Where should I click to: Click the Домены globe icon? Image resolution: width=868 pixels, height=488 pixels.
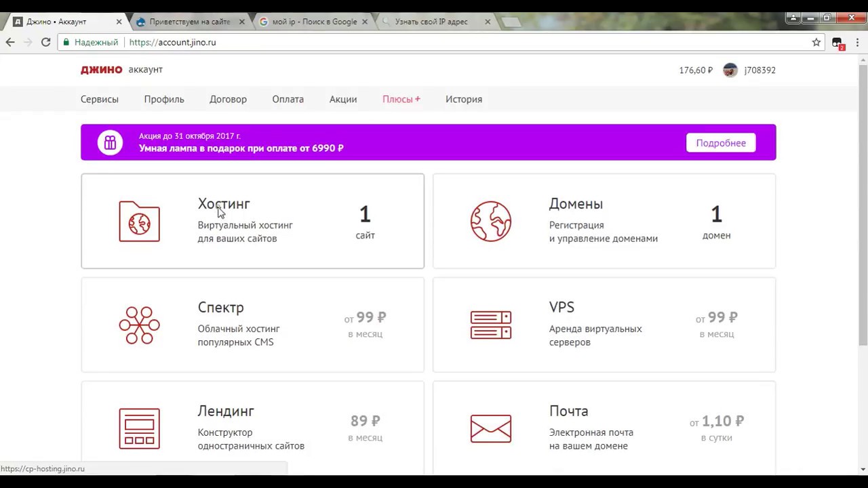[491, 221]
